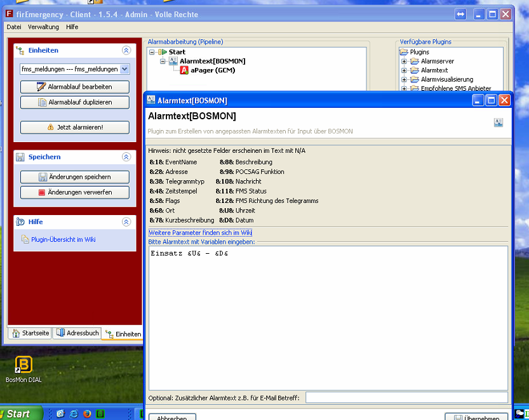Screen dimensions: 529x420
Task: Switch to the Adressbuch tab
Action: click(x=77, y=333)
